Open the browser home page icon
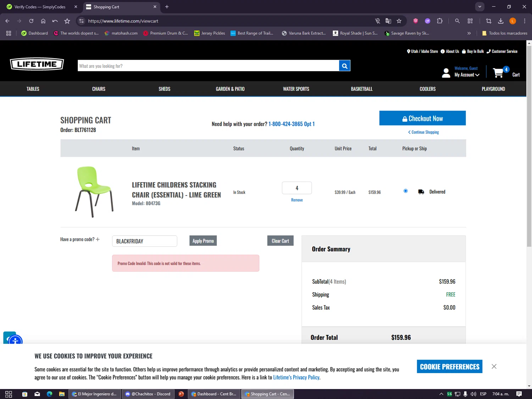The width and height of the screenshot is (532, 399). (43, 21)
